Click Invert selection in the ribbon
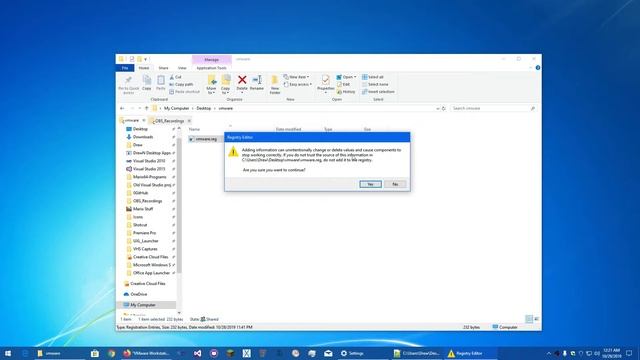 pos(378,92)
